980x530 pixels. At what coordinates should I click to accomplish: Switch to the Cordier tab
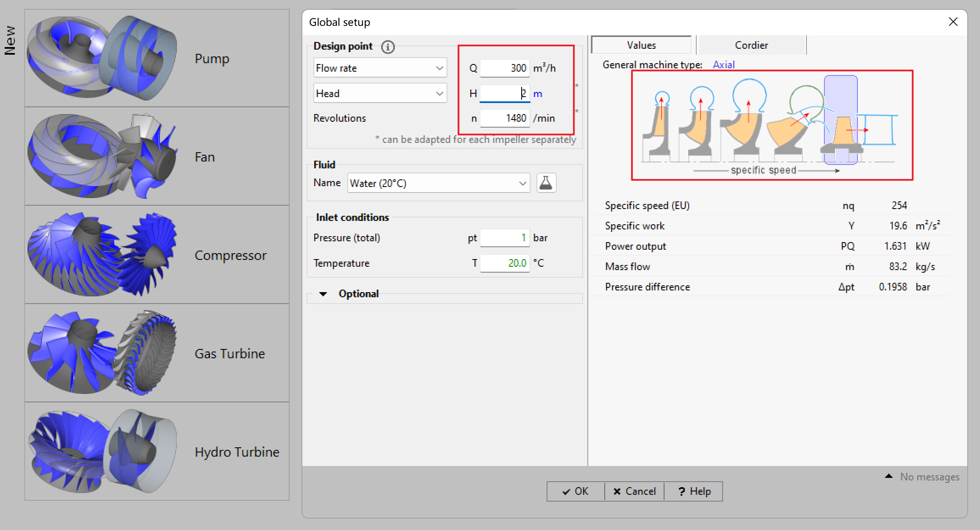751,45
